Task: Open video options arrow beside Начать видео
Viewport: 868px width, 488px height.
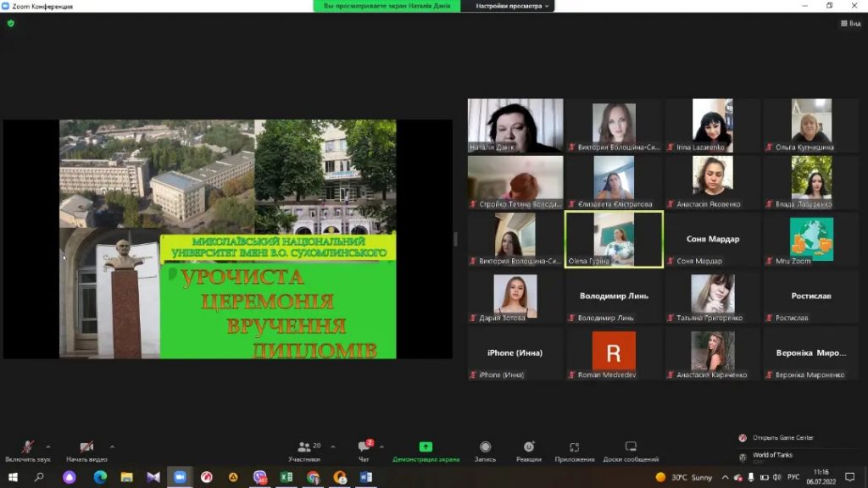Action: pyautogui.click(x=112, y=446)
